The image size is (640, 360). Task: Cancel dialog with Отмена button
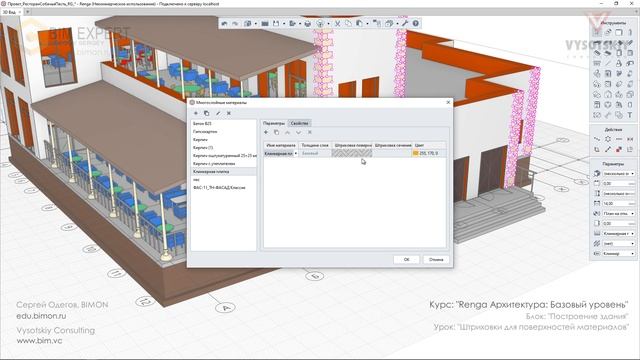click(x=436, y=260)
